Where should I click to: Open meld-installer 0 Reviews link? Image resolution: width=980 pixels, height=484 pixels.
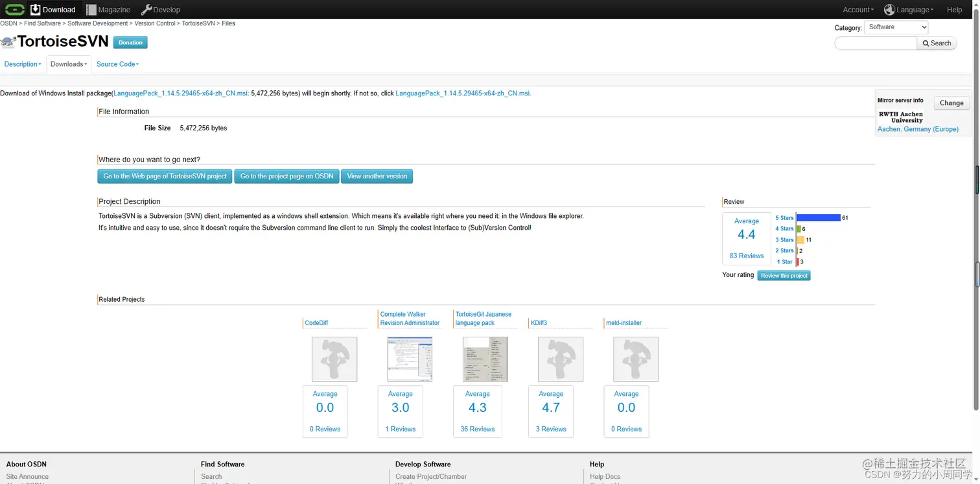pyautogui.click(x=626, y=429)
